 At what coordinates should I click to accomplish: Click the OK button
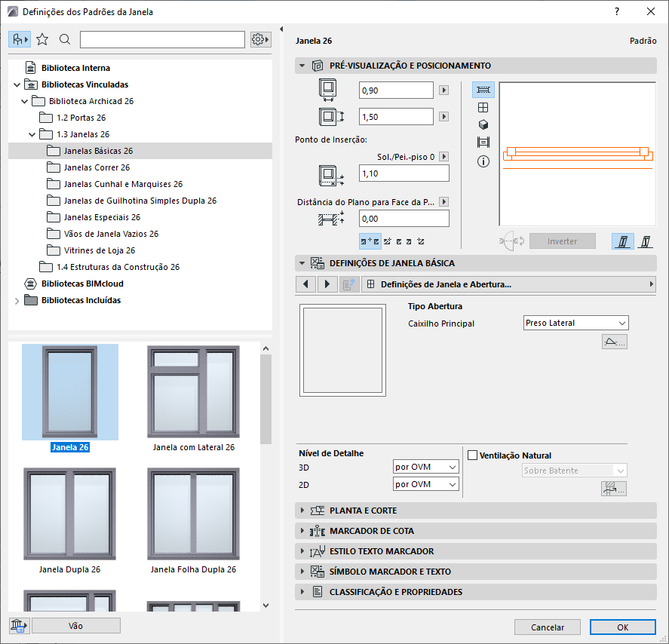[x=622, y=627]
